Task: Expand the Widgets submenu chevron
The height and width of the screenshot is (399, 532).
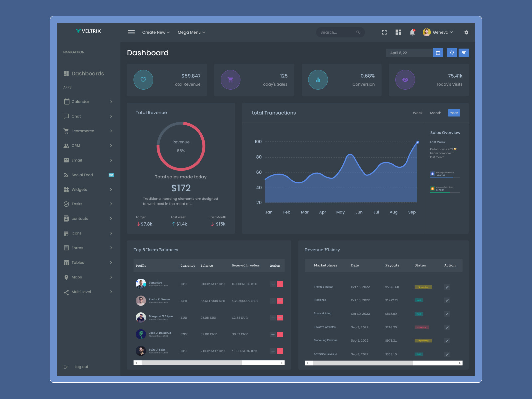Action: pyautogui.click(x=111, y=190)
